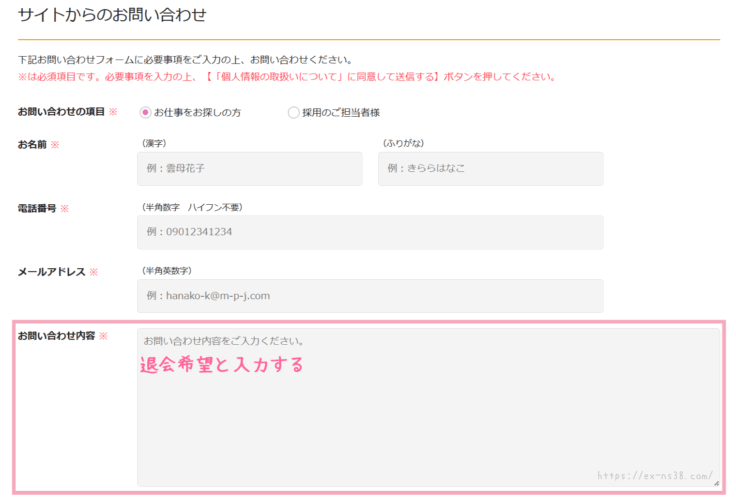Click the メールアドレス label
Viewport: 736px width, 502px height.
click(x=52, y=272)
